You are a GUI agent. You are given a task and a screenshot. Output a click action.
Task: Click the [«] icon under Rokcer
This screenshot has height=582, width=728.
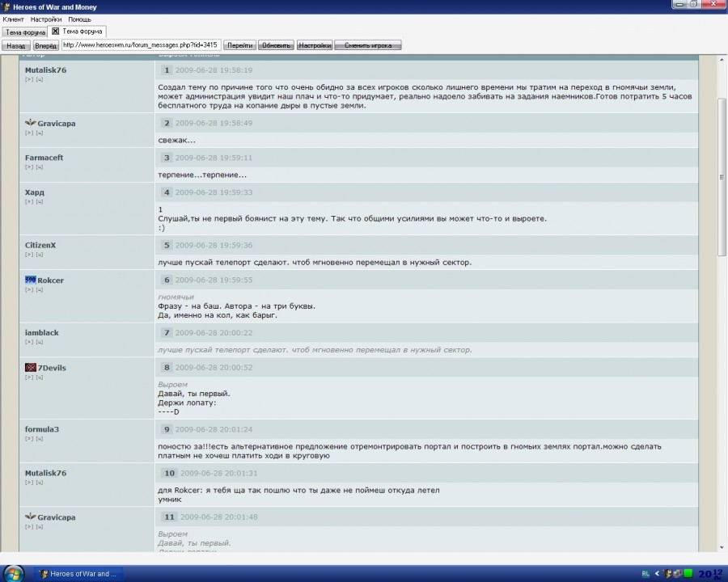(39, 289)
